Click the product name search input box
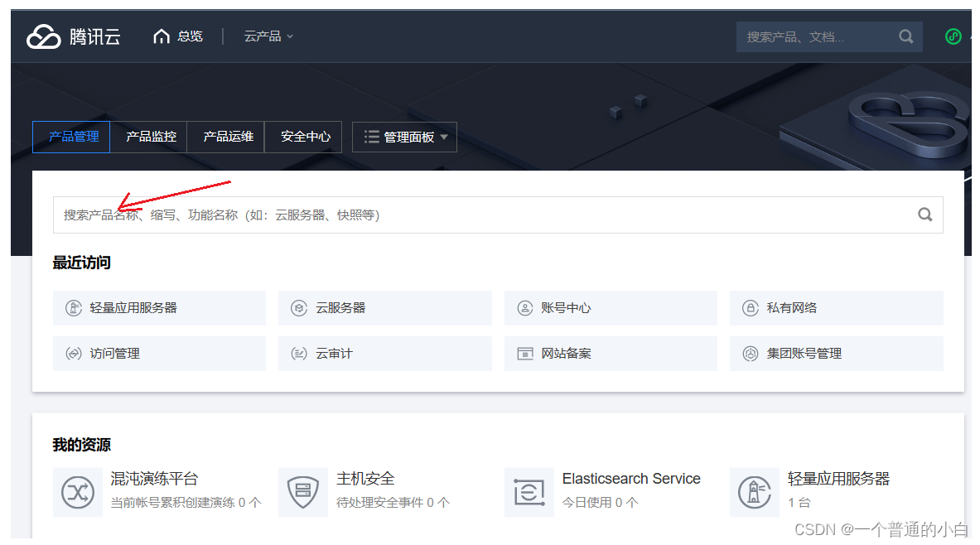The image size is (980, 545). coord(498,215)
